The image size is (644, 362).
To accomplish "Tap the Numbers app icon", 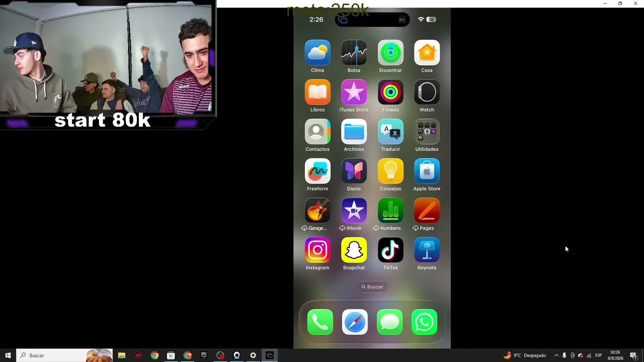I will (390, 211).
